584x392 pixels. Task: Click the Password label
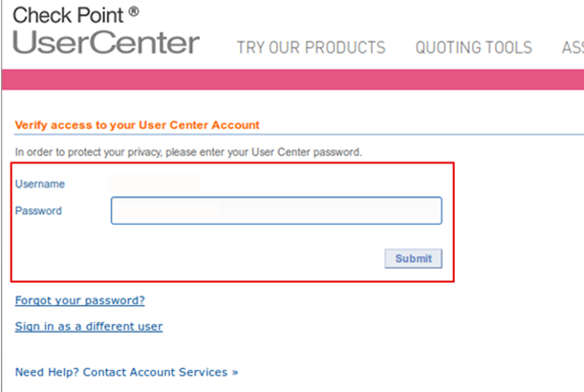[x=38, y=211]
